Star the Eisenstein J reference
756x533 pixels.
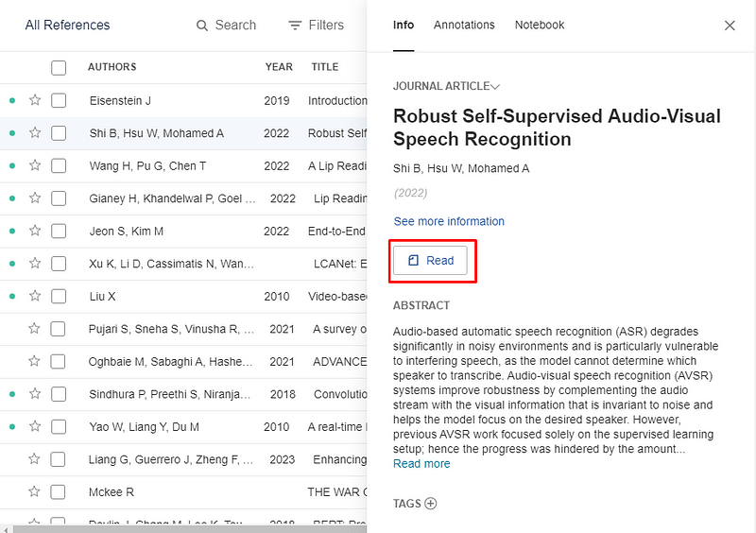pyautogui.click(x=35, y=100)
